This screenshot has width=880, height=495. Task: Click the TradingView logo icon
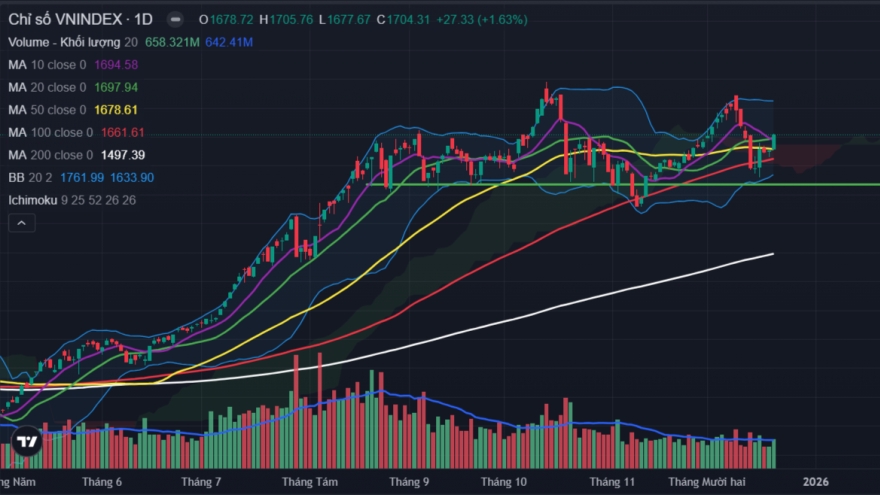[x=28, y=442]
